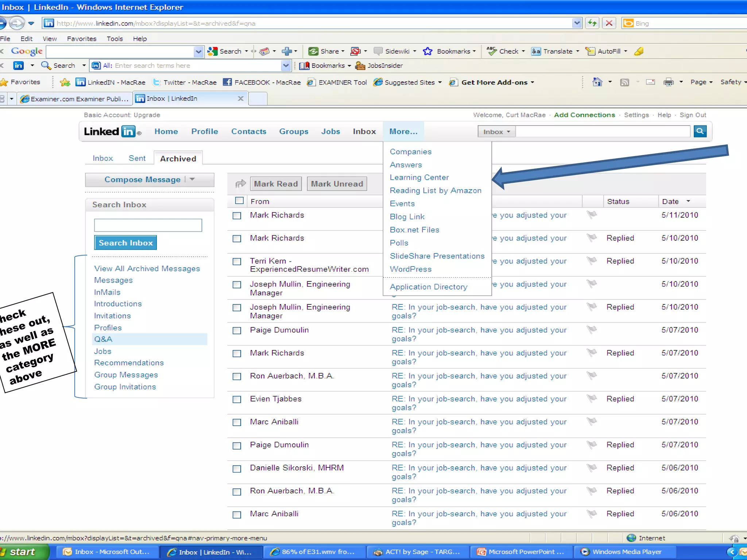Click the forward arrow icon beside Mark Read
The image size is (747, 560).
[x=241, y=184]
